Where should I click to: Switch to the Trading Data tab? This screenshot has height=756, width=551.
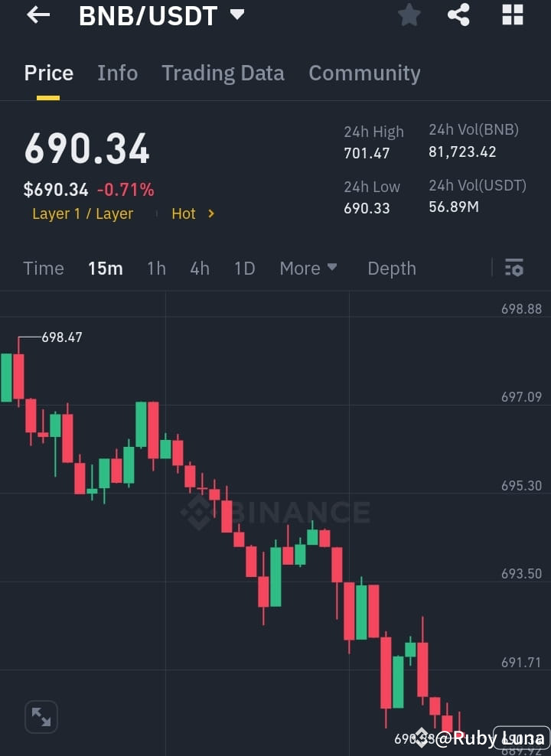click(223, 73)
